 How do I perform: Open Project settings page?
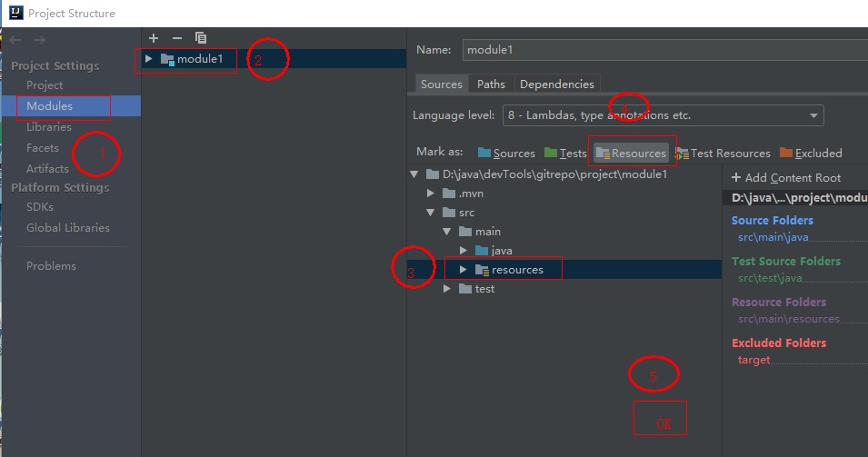(x=45, y=85)
